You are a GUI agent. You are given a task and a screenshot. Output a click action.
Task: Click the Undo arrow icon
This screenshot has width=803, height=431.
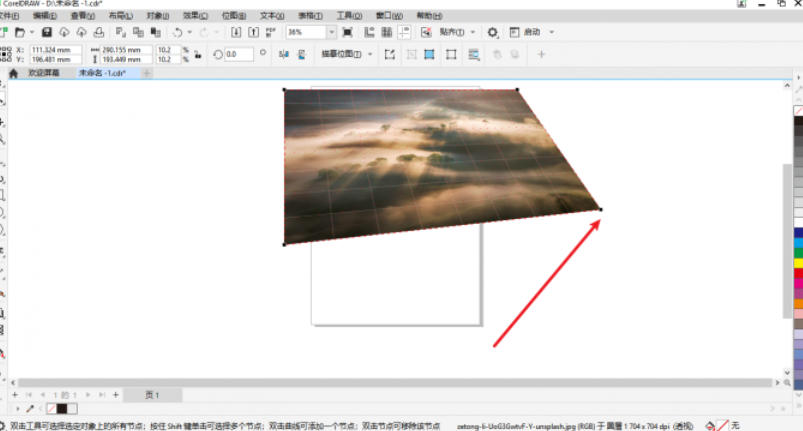[177, 33]
